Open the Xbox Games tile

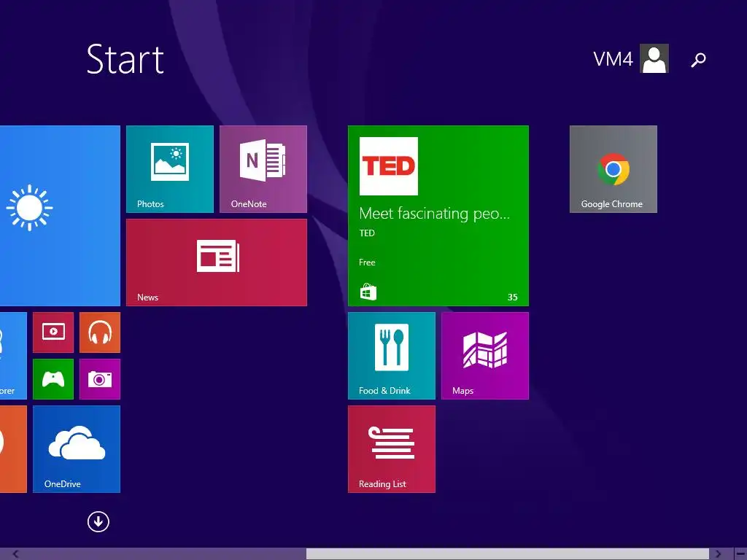pyautogui.click(x=53, y=379)
